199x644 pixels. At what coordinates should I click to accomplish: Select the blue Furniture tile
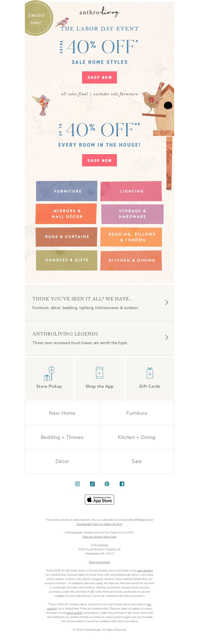pos(66,191)
